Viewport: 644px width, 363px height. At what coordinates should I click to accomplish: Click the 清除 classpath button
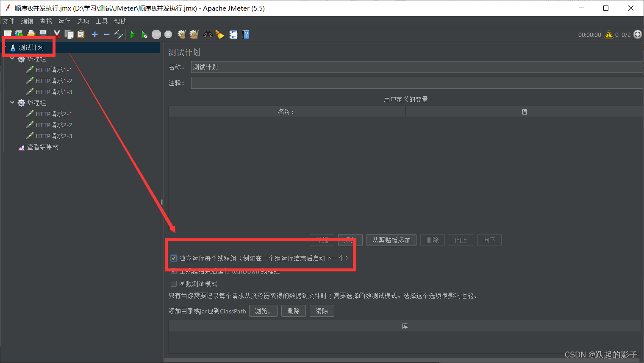coord(322,311)
